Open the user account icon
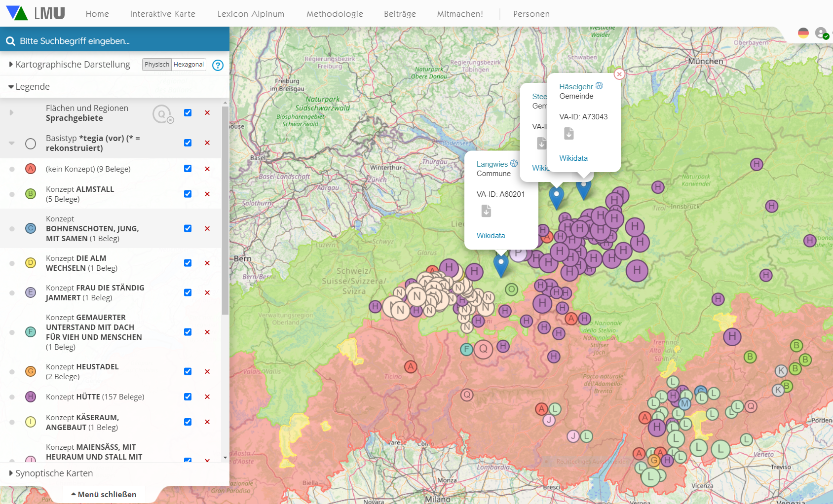833x504 pixels. 822,33
